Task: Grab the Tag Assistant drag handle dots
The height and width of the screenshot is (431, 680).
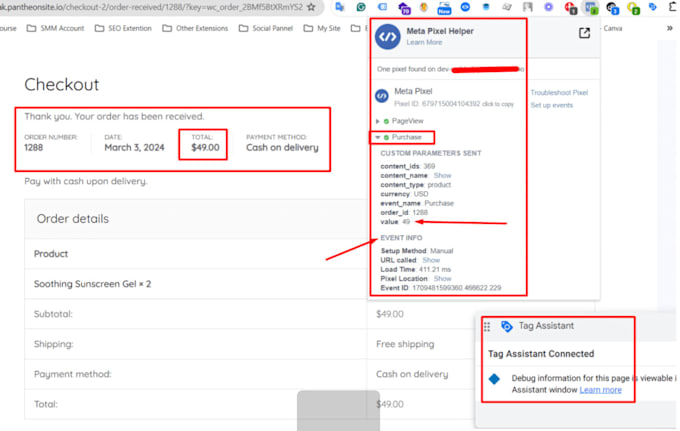Action: [487, 327]
